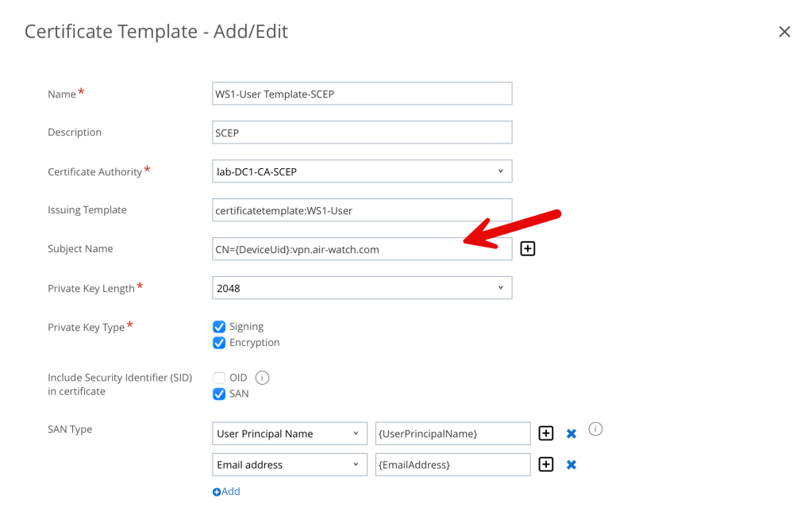The image size is (812, 510).
Task: Click the plus icon beside Subject Name field
Action: pyautogui.click(x=528, y=249)
